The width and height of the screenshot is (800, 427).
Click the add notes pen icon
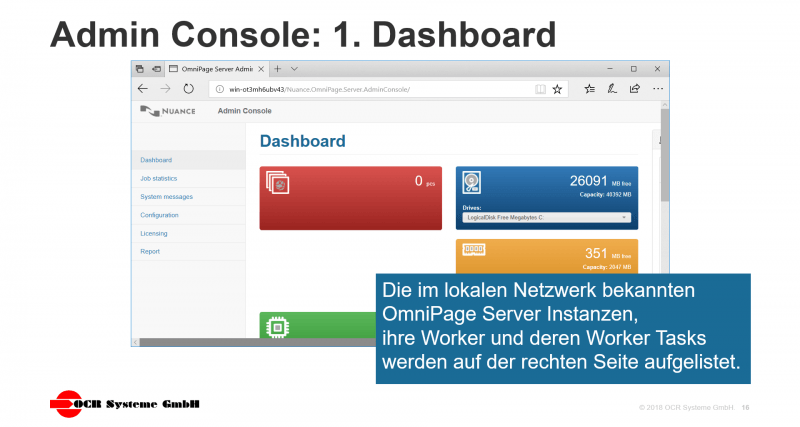click(x=612, y=89)
